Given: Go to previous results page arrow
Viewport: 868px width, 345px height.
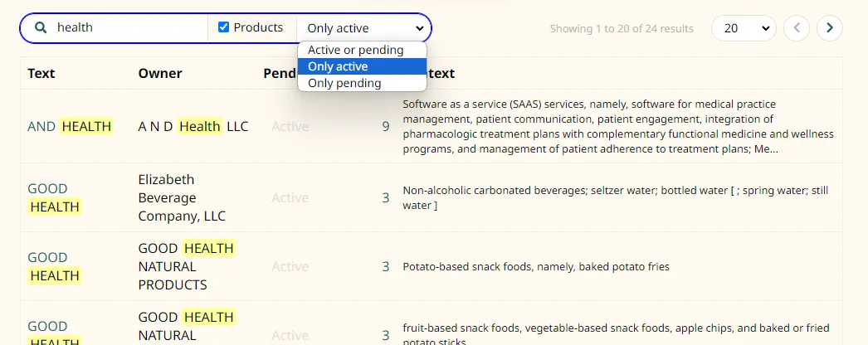Looking at the screenshot, I should [797, 28].
